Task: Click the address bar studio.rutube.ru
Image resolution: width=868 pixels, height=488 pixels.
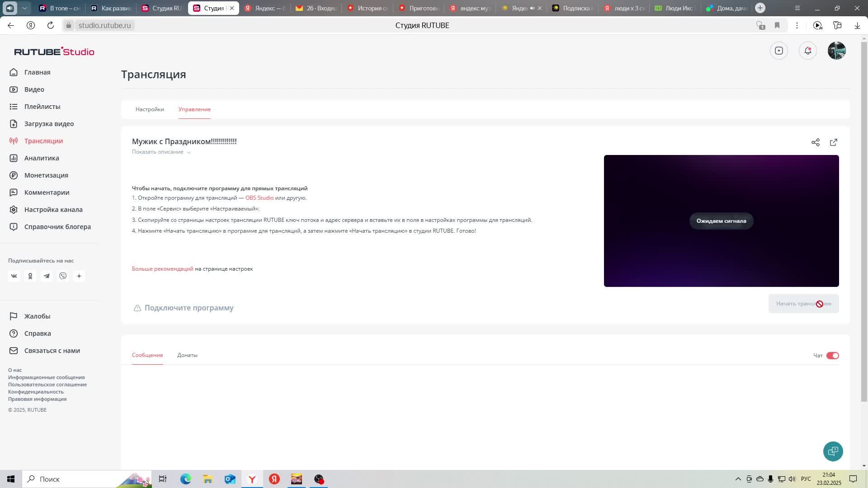Action: [104, 25]
